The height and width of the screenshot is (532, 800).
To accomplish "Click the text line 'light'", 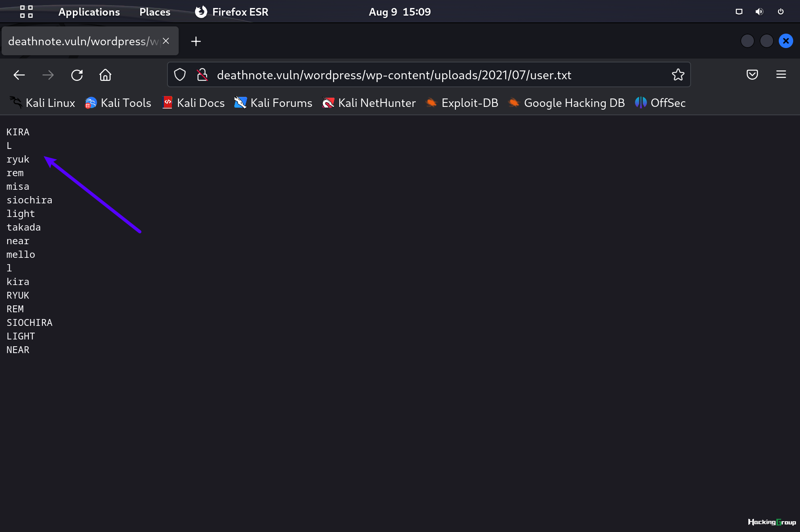I will [x=21, y=214].
